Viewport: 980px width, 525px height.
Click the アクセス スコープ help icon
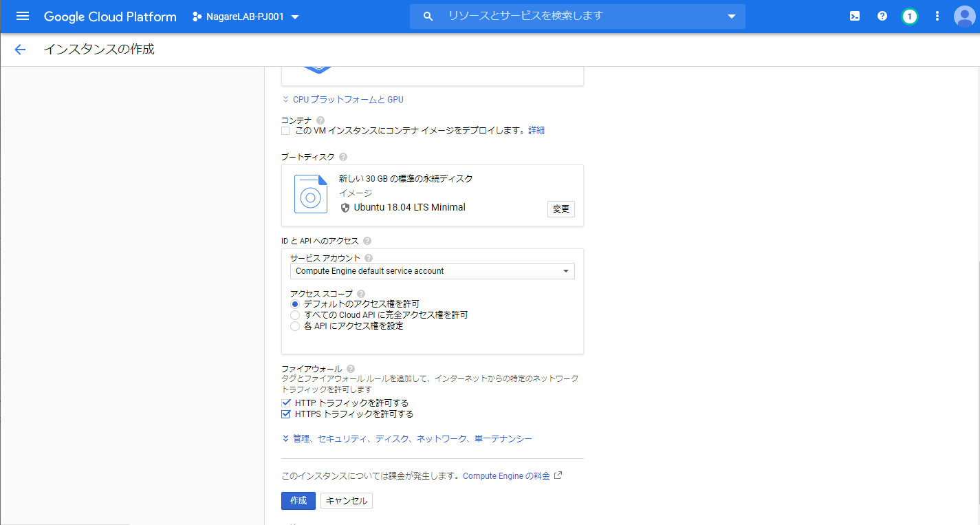[x=361, y=294]
